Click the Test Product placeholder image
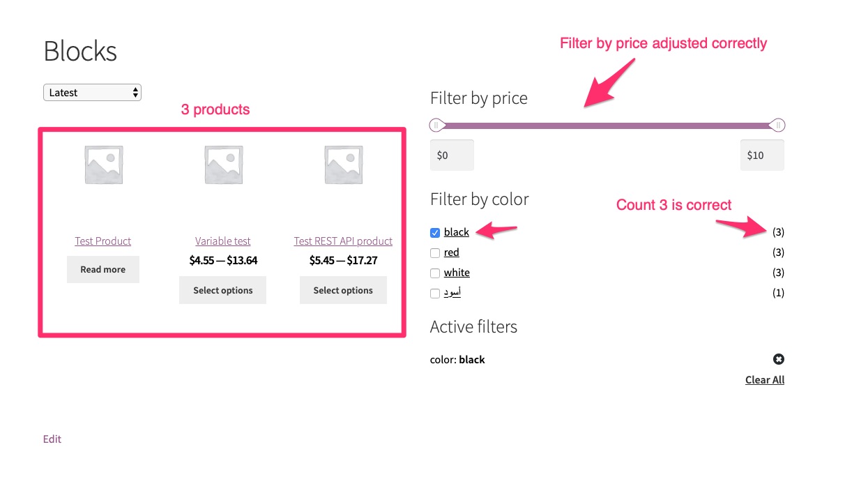868x486 pixels. 102,164
